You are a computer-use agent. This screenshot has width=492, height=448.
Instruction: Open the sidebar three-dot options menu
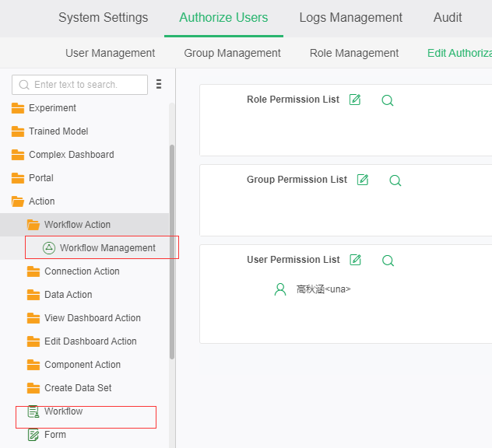click(x=159, y=85)
